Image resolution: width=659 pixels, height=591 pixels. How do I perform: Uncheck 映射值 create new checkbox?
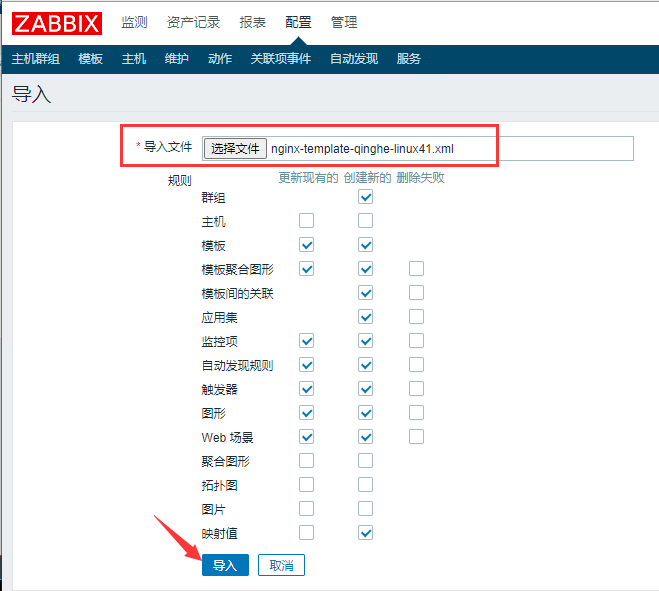tap(365, 533)
